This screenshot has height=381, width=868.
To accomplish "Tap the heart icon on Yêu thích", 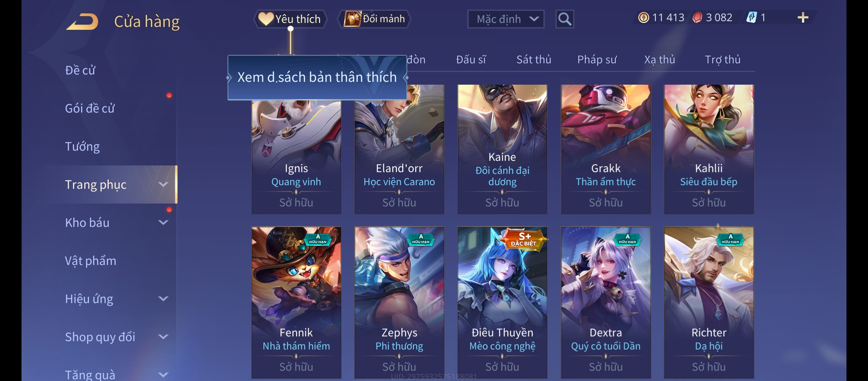I will [x=266, y=19].
